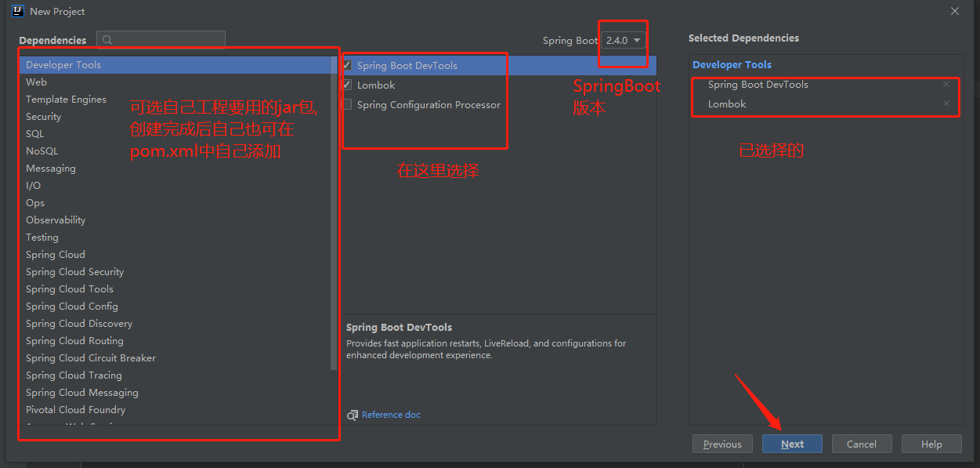The width and height of the screenshot is (980, 468).
Task: Click the Spring Boot DevTools description title
Action: pos(399,327)
